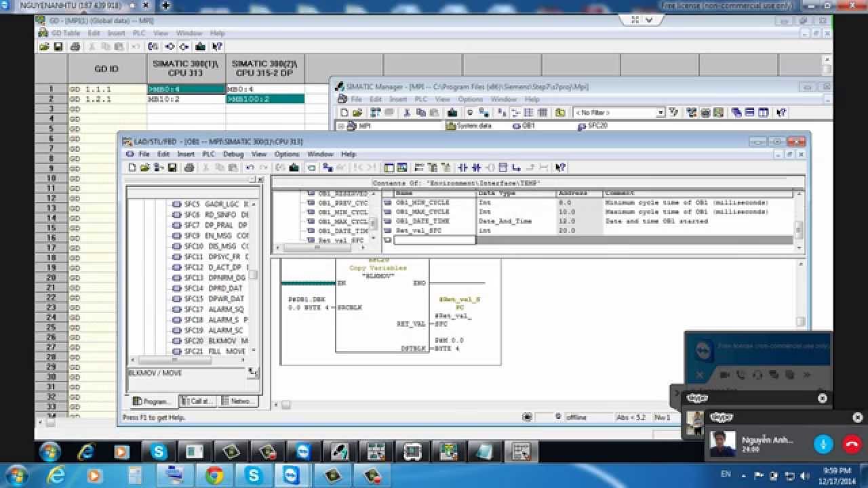Open TeamViewer from the bottom taskbar
The image size is (868, 488).
point(292,475)
